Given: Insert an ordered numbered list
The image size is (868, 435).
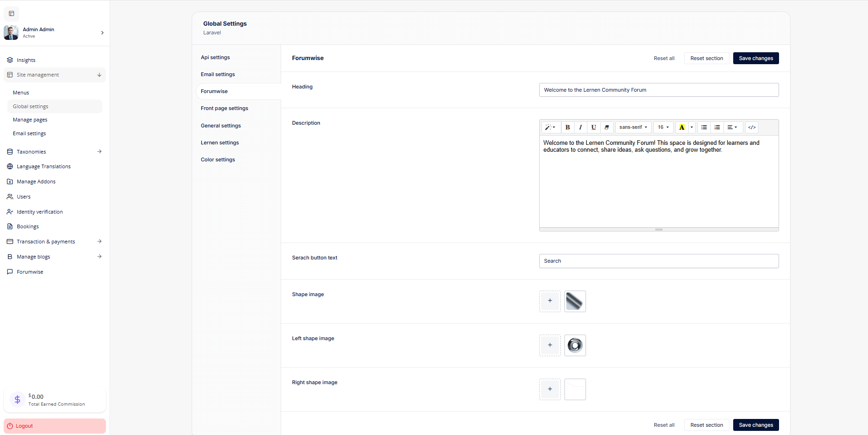Looking at the screenshot, I should coord(717,127).
